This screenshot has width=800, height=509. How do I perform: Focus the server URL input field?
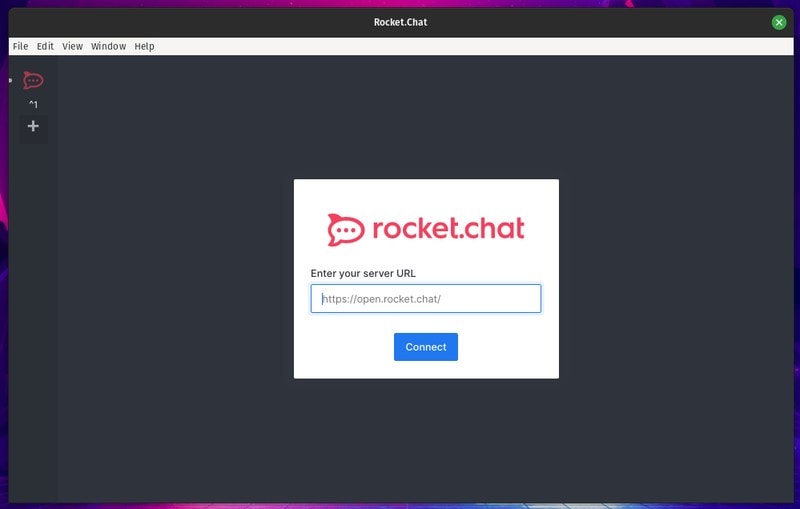426,299
